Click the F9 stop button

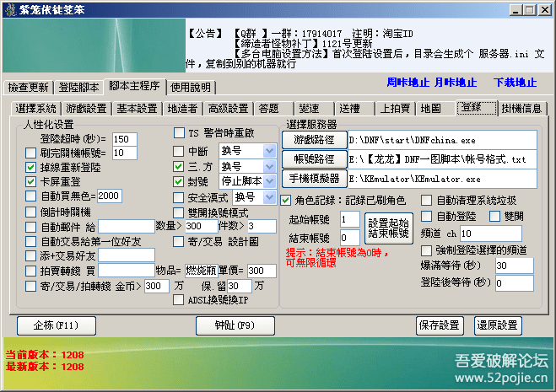(x=235, y=325)
